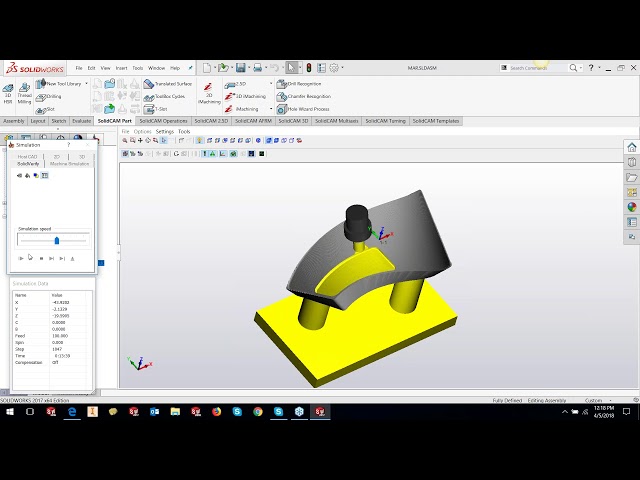The image size is (640, 480).
Task: Open SolidWorks Resources home icon in task pane
Action: (x=632, y=147)
